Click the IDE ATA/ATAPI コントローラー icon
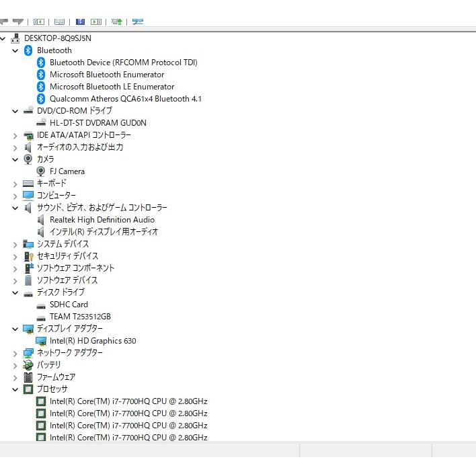 pos(28,135)
